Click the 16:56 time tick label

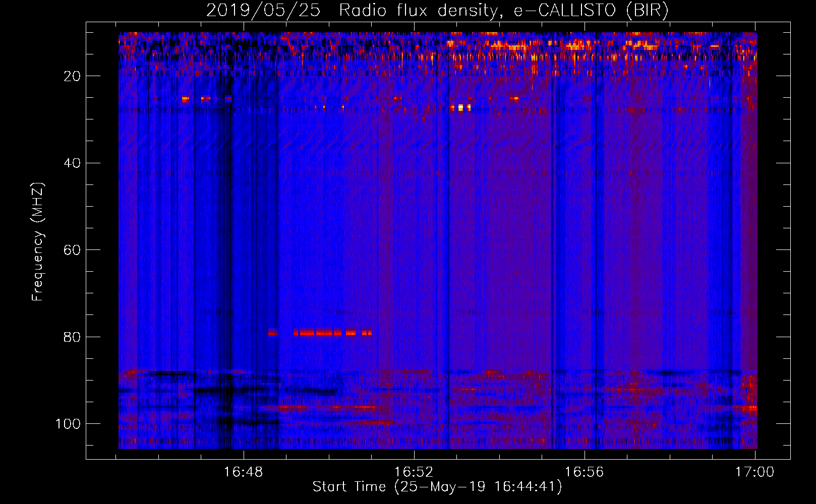tap(584, 472)
